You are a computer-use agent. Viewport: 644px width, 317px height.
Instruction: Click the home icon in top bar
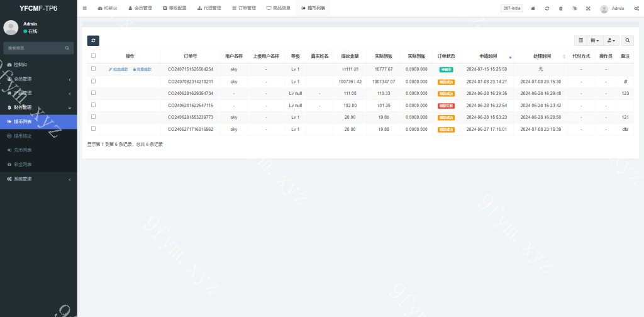533,8
